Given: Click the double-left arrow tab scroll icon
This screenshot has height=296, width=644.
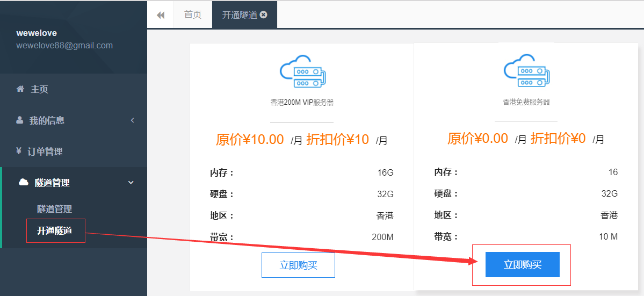Looking at the screenshot, I should tap(161, 15).
